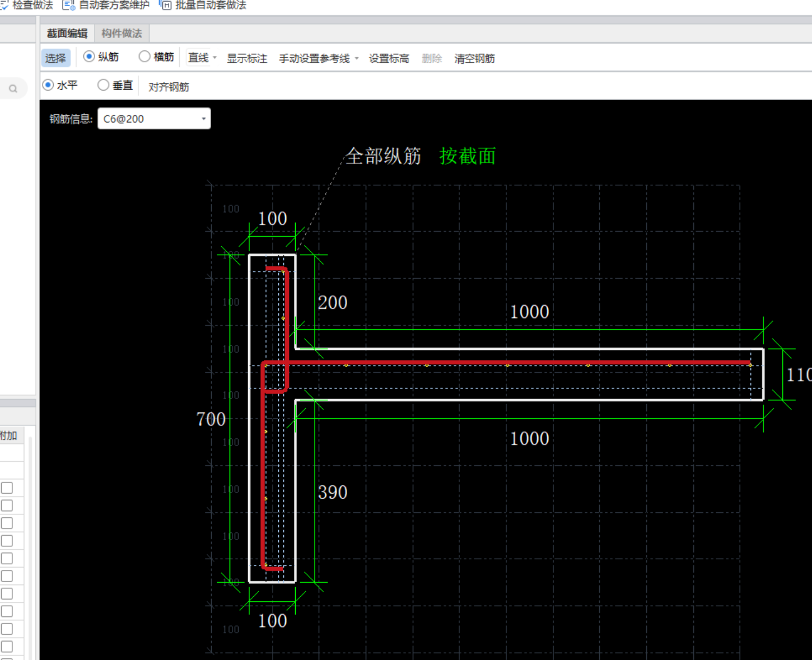The width and height of the screenshot is (812, 660).
Task: Tick the third checkbox under 附加 column
Action: pos(7,523)
